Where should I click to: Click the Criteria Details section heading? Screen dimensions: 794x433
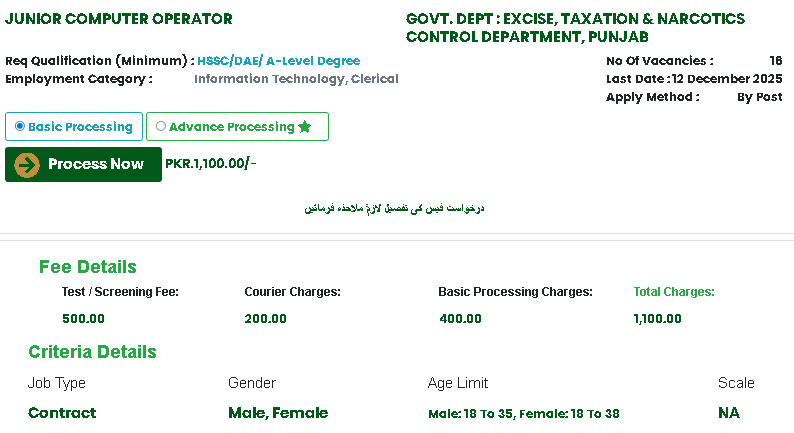(x=92, y=352)
